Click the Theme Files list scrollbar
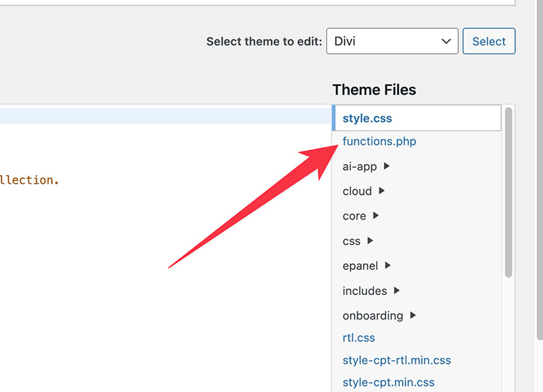Image resolution: width=543 pixels, height=392 pixels. point(508,193)
